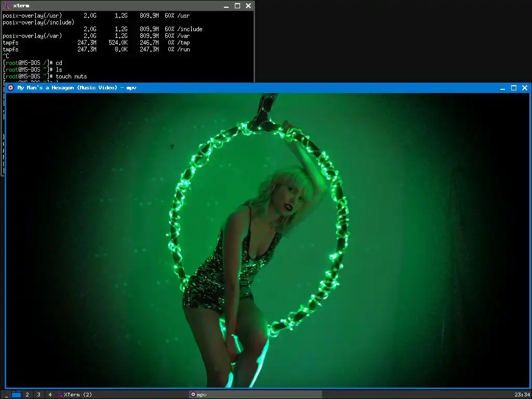This screenshot has height=399, width=532.
Task: Click the video frame in mpv
Action: pos(268,240)
